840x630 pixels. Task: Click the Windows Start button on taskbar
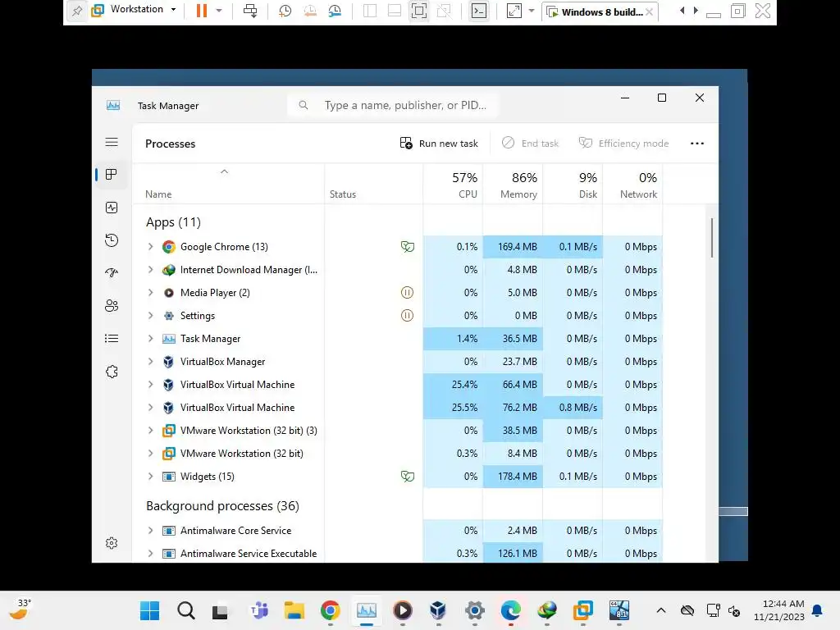149,610
